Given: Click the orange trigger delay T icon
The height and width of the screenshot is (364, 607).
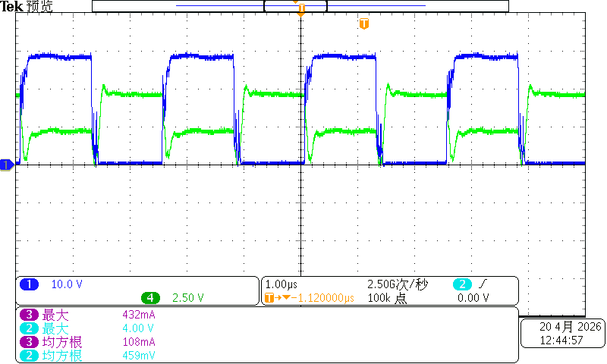Looking at the screenshot, I should click(x=269, y=298).
